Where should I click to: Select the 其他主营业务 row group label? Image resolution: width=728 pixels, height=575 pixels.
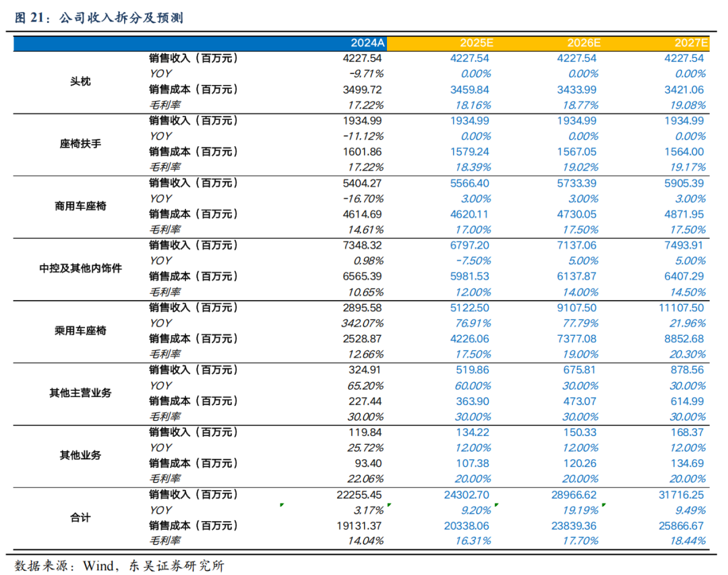coord(80,392)
